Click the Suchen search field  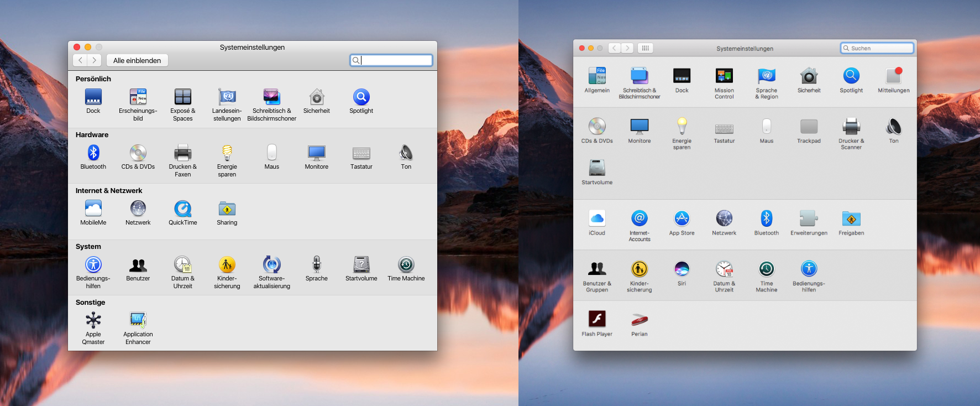pos(877,48)
